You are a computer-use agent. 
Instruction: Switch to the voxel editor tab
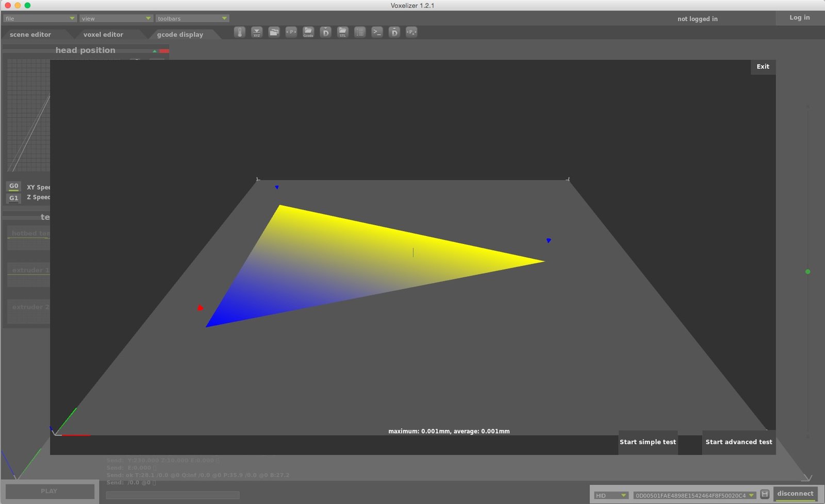point(103,35)
